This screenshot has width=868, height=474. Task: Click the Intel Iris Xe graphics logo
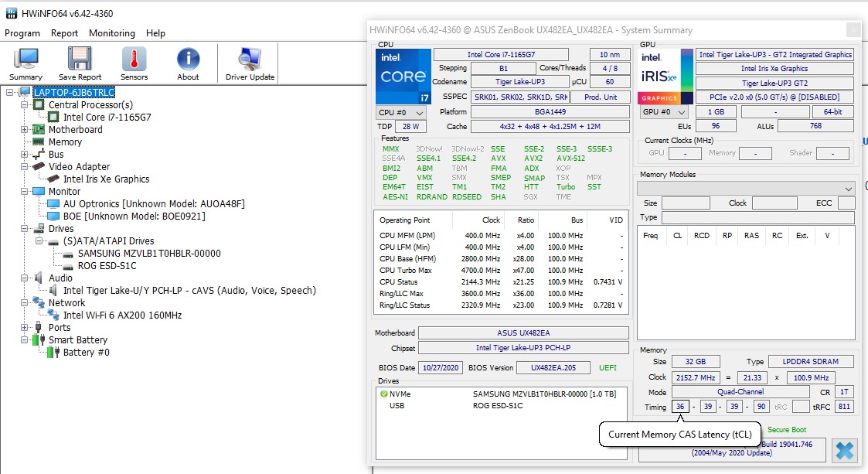pos(666,77)
